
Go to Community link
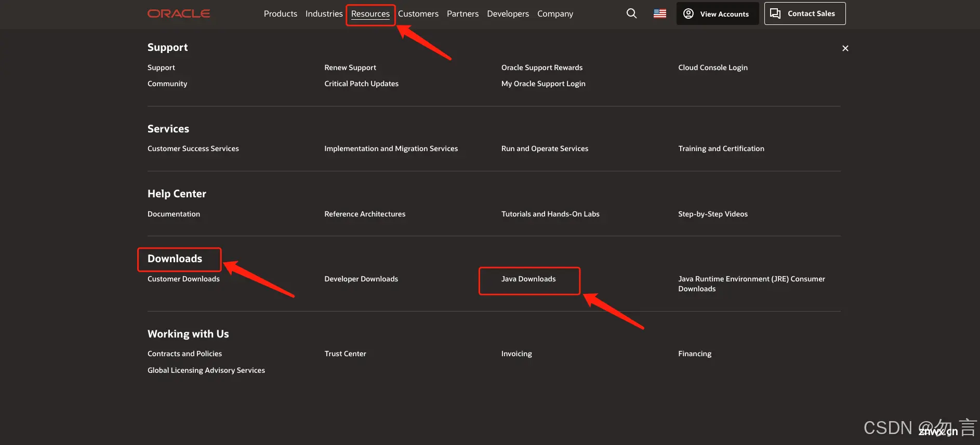(x=167, y=84)
